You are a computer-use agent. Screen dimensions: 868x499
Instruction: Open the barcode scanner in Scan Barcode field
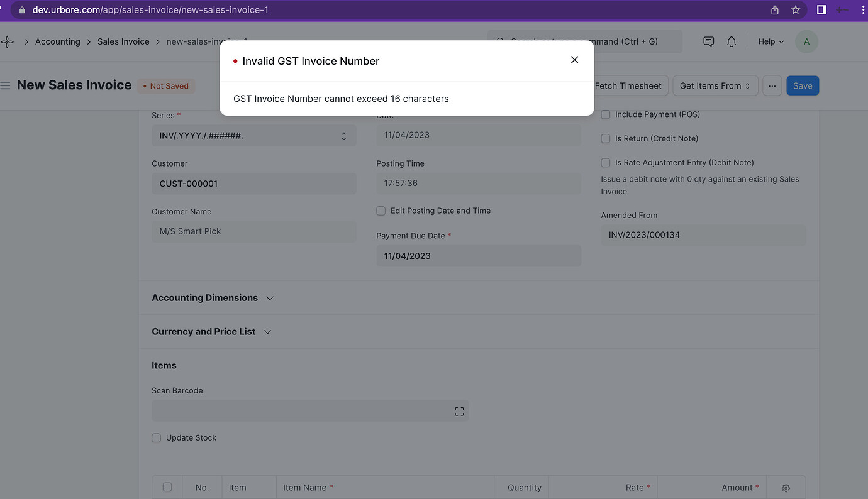(x=459, y=410)
